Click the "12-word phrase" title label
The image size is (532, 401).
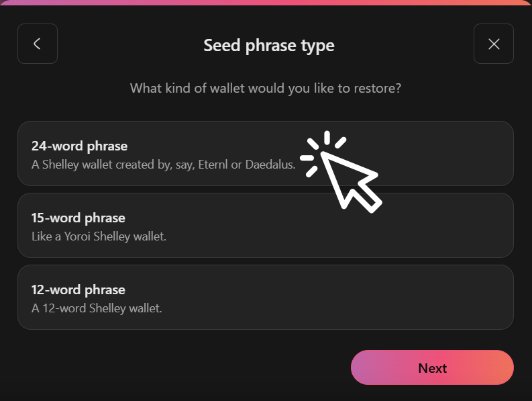coord(78,289)
